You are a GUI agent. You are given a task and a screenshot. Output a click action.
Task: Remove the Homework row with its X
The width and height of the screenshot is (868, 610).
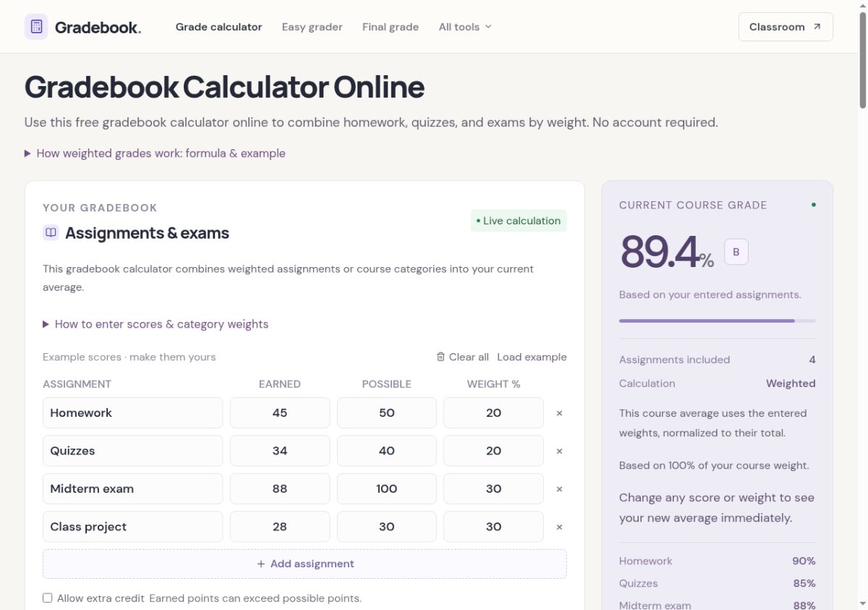click(x=559, y=413)
